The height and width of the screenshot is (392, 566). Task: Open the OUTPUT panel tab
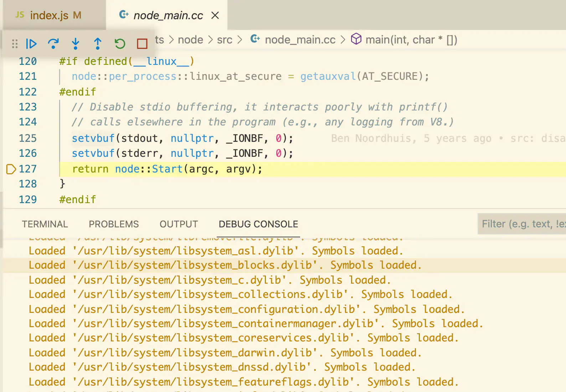click(179, 224)
